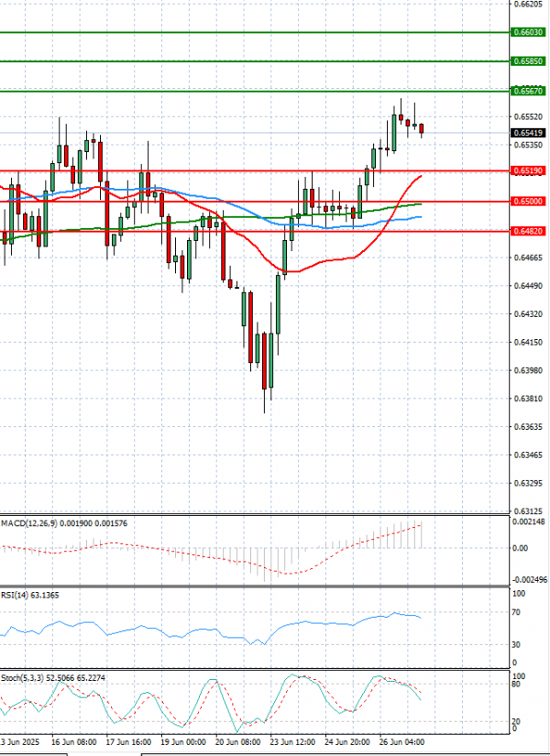550x756 pixels.
Task: Click the 17 Jun 16:00 time label
Action: click(x=129, y=741)
